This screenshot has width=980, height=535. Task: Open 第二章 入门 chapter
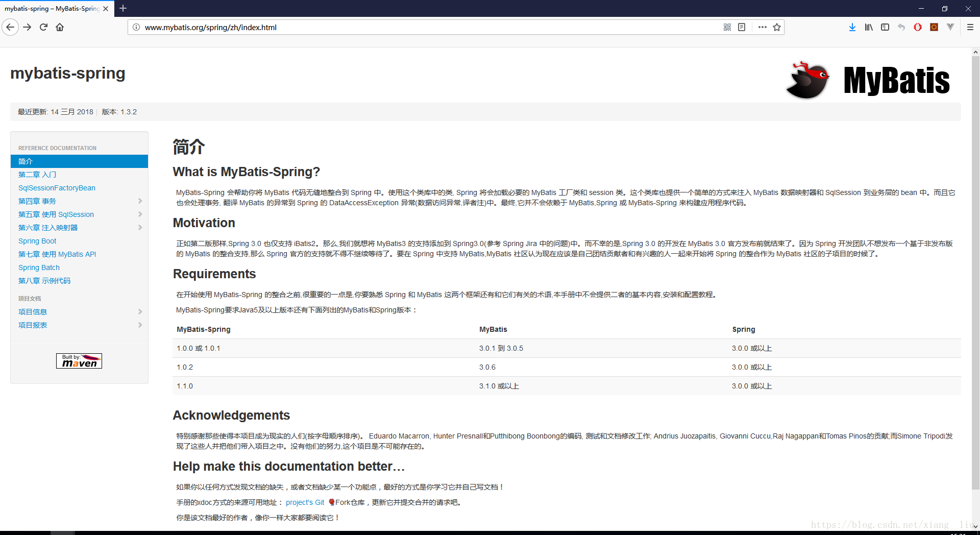tap(37, 175)
